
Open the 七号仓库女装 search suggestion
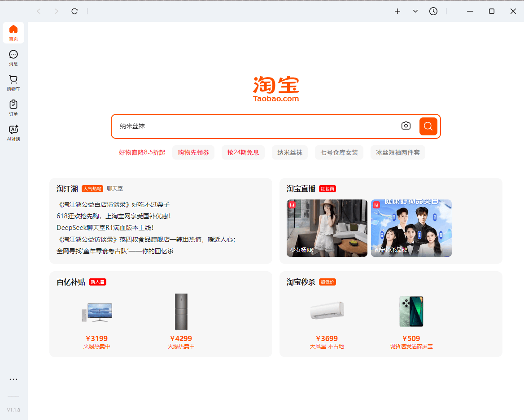[339, 152]
